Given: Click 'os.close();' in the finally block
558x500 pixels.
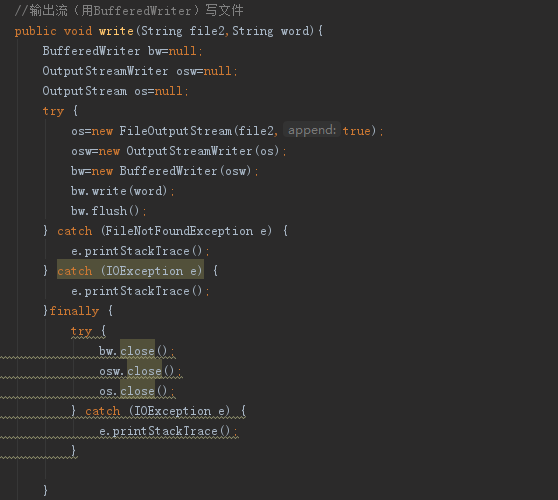Looking at the screenshot, I should 137,391.
